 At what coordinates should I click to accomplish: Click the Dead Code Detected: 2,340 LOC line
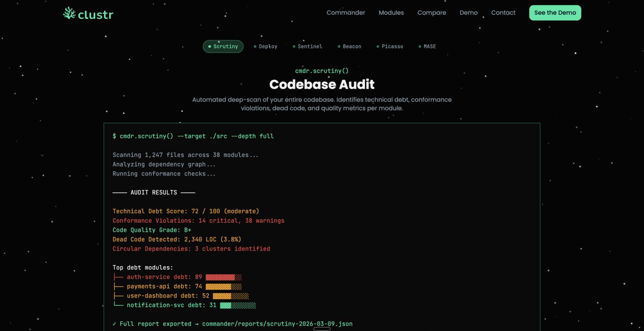[x=177, y=239]
